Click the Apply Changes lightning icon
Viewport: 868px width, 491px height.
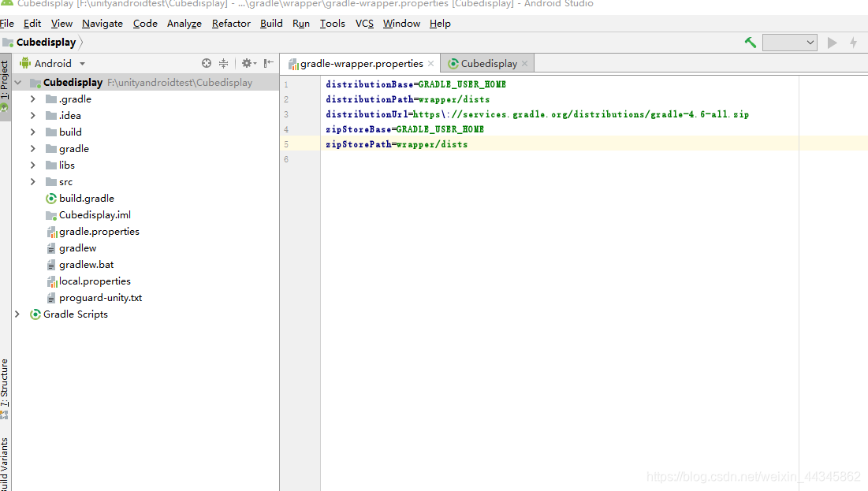(x=853, y=43)
